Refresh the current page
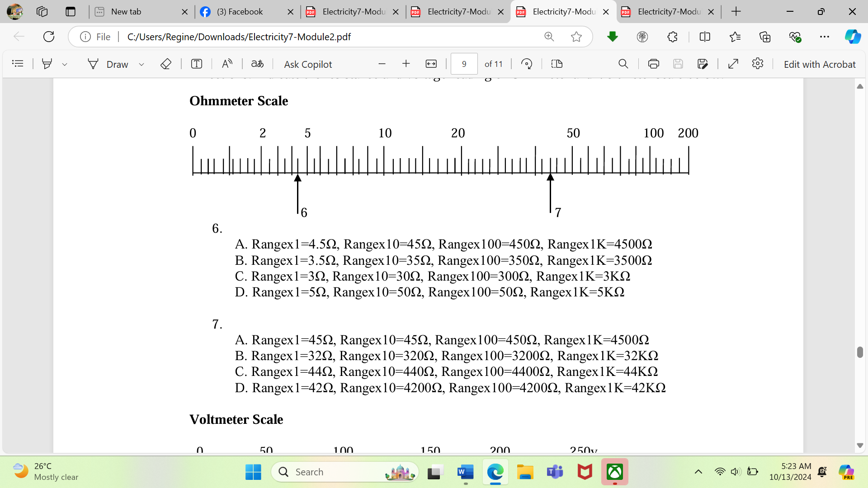868x488 pixels. click(x=49, y=37)
